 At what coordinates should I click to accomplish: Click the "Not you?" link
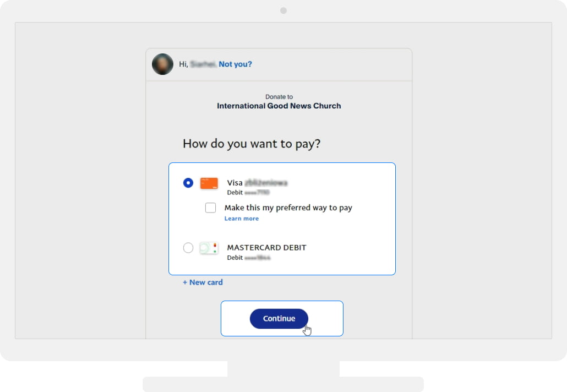coord(235,64)
